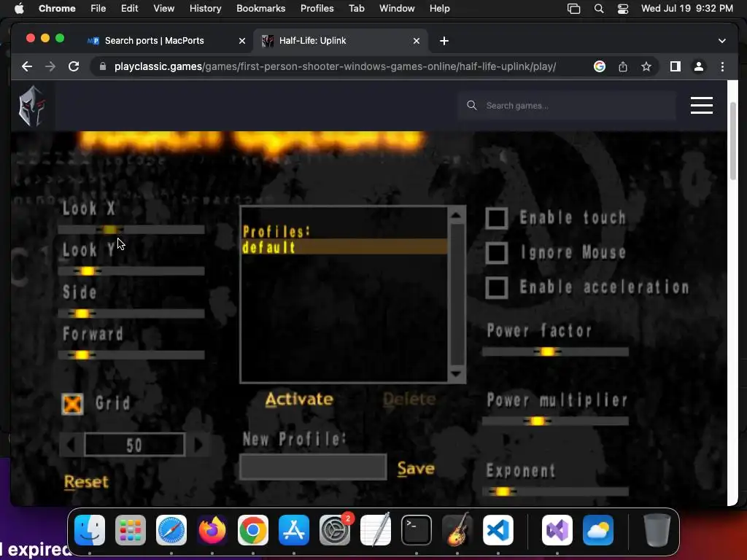Open a new tab with plus button
The width and height of the screenshot is (747, 560).
[x=444, y=41]
